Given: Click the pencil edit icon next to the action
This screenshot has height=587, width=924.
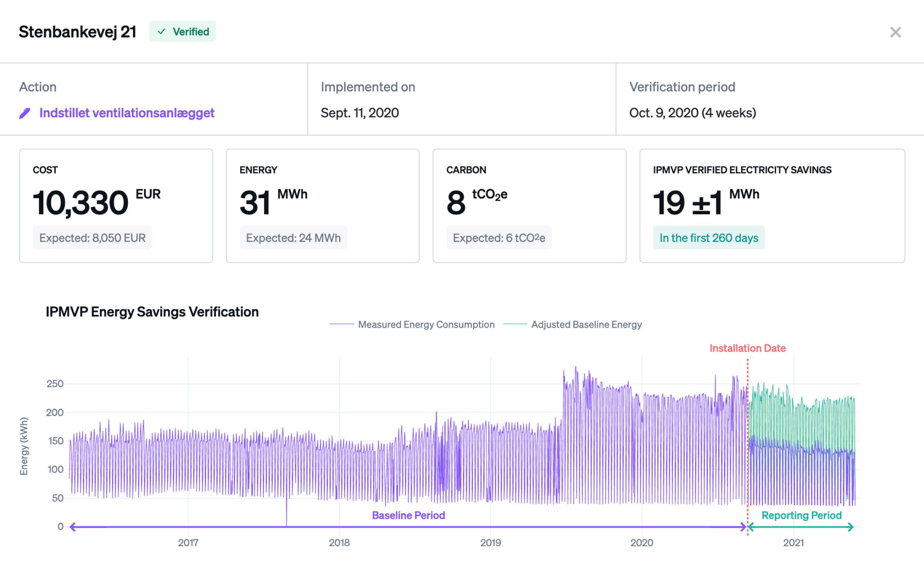Looking at the screenshot, I should (25, 113).
